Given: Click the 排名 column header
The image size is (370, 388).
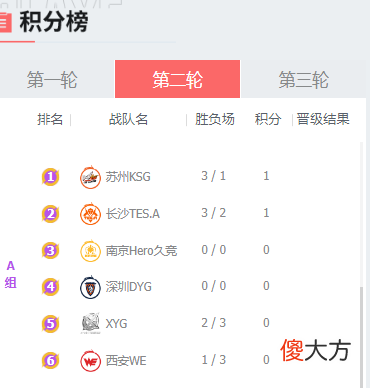Looking at the screenshot, I should pyautogui.click(x=50, y=119).
